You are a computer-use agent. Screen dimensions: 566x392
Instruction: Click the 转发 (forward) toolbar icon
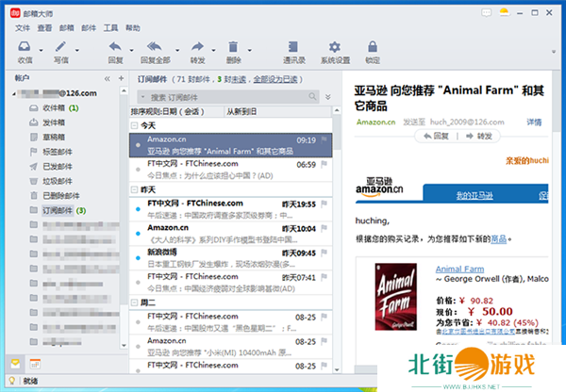pos(197,47)
